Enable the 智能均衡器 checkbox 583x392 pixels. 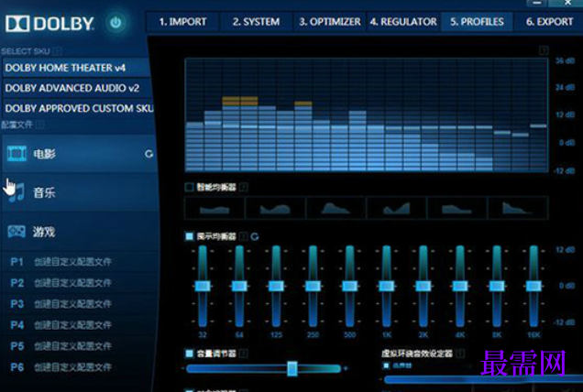(189, 187)
